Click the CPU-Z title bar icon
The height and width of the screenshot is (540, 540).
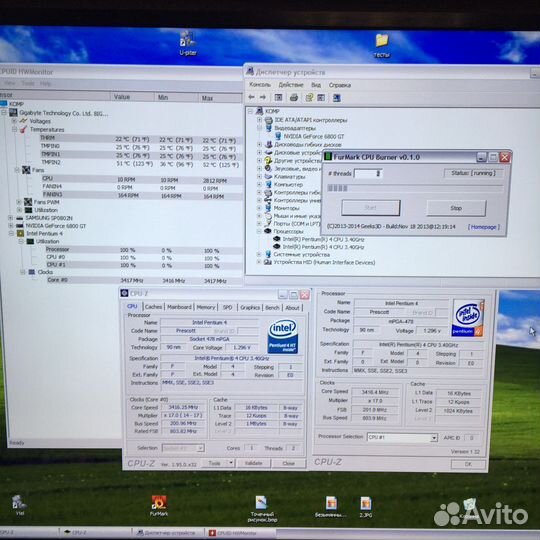(x=124, y=293)
